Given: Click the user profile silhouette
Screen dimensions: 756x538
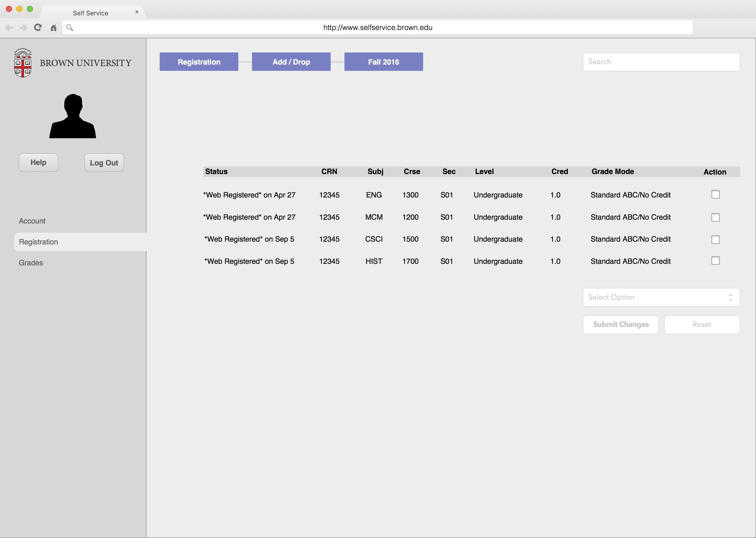Looking at the screenshot, I should tap(73, 116).
